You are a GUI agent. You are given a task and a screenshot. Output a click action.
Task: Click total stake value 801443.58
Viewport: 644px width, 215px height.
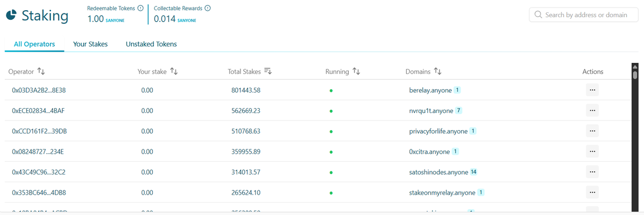(245, 90)
